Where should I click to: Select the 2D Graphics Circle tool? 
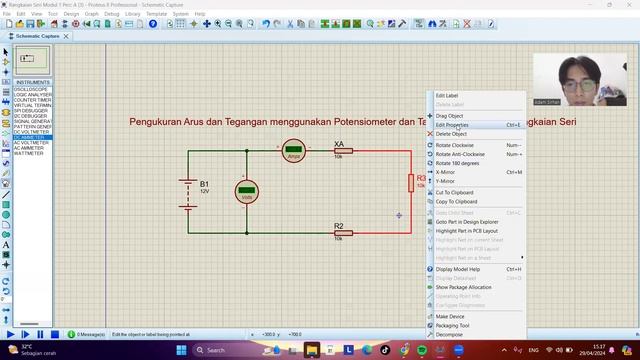click(x=6, y=215)
